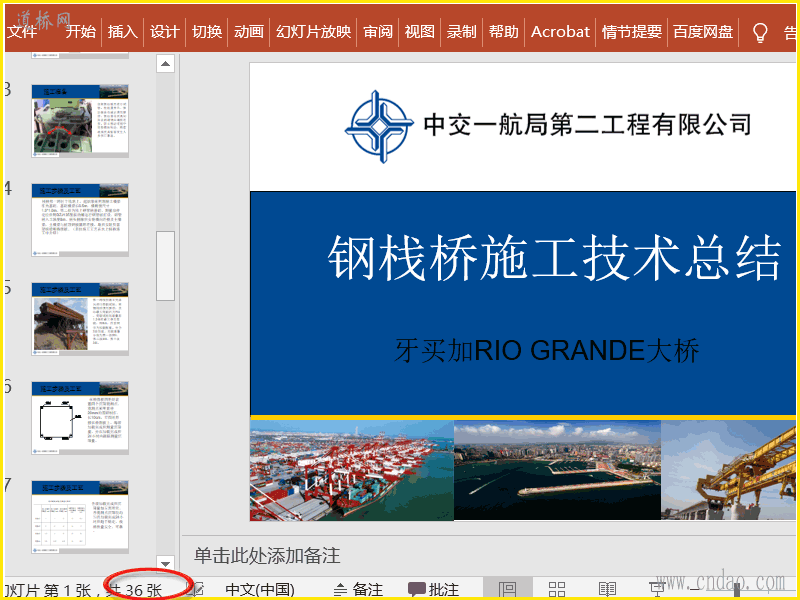This screenshot has width=800, height=600.
Task: Select the blue company logo on slide
Action: tap(379, 127)
